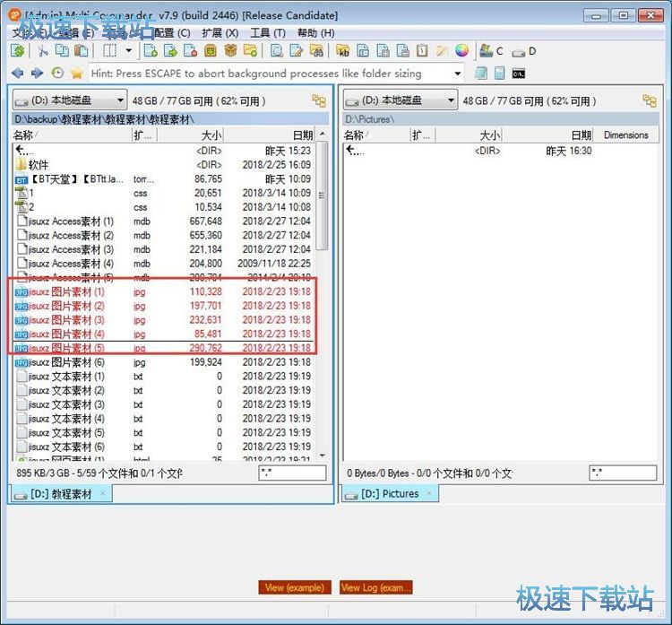
Task: Sort right panel by Dimensions column
Action: click(x=625, y=135)
